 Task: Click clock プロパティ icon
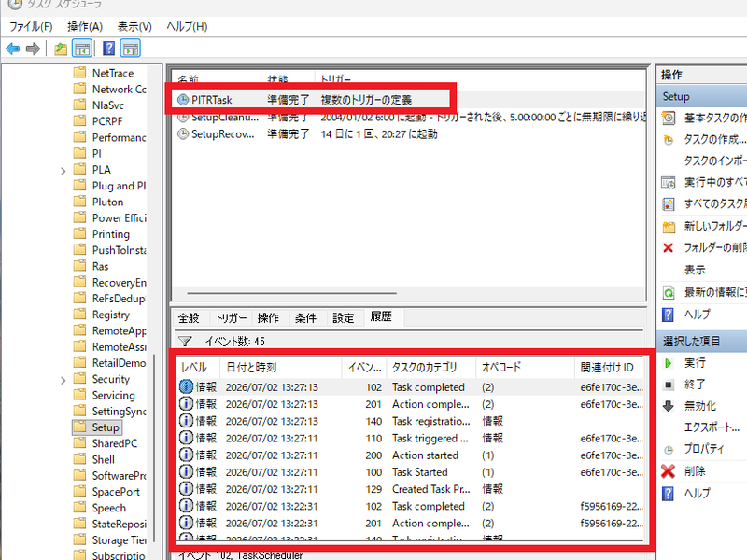pos(669,450)
